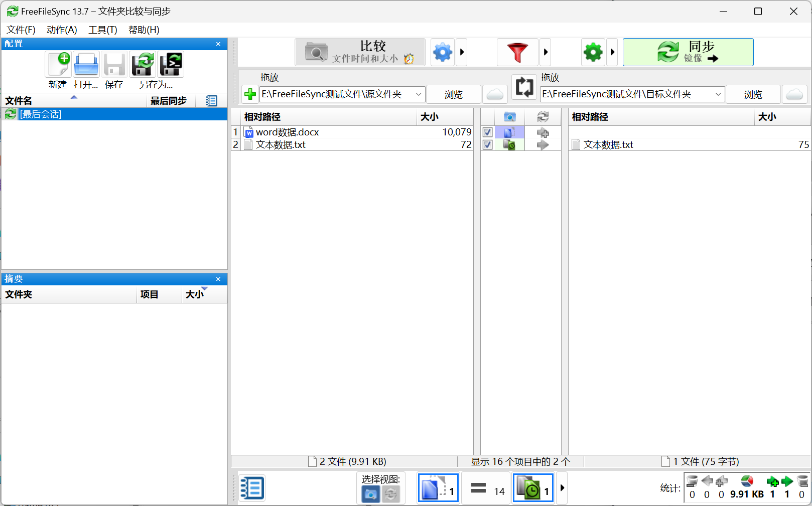Open the source folder path dropdown

[x=419, y=94]
